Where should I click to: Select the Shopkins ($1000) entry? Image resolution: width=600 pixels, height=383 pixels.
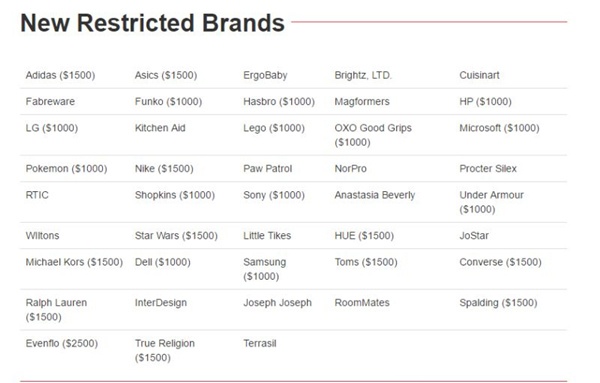click(x=174, y=195)
